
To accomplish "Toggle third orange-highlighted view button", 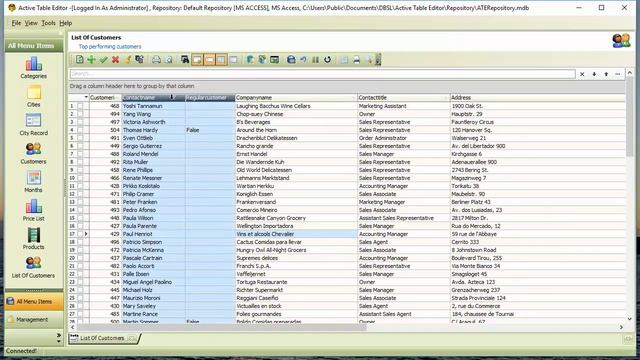I will [x=221, y=60].
